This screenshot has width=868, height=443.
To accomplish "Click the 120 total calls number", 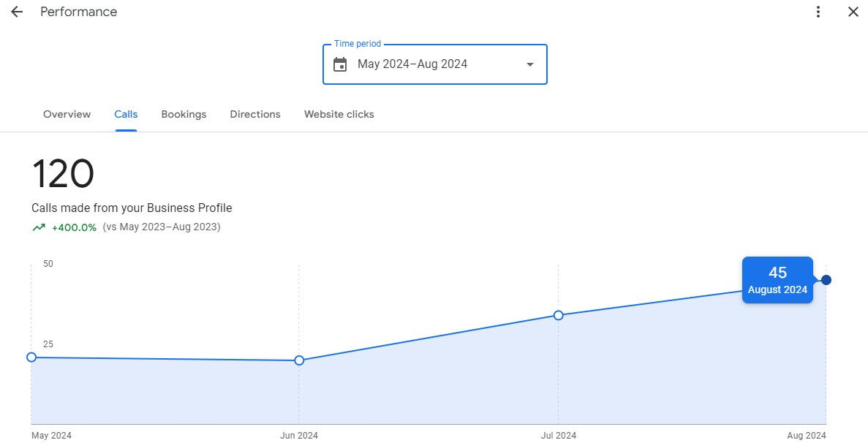I will (x=63, y=175).
